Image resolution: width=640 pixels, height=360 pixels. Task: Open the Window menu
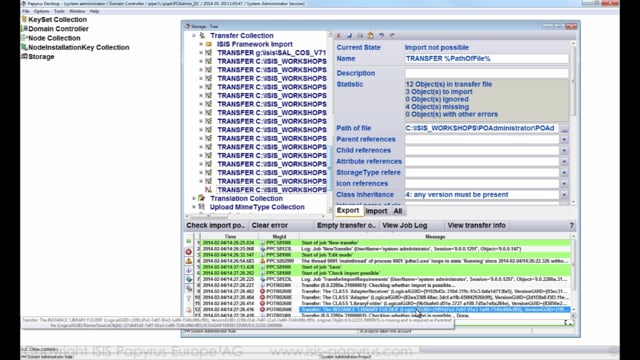pos(77,11)
